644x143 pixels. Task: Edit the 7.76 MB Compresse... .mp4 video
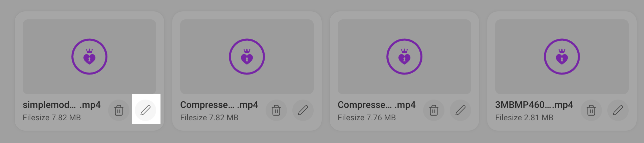[460, 110]
